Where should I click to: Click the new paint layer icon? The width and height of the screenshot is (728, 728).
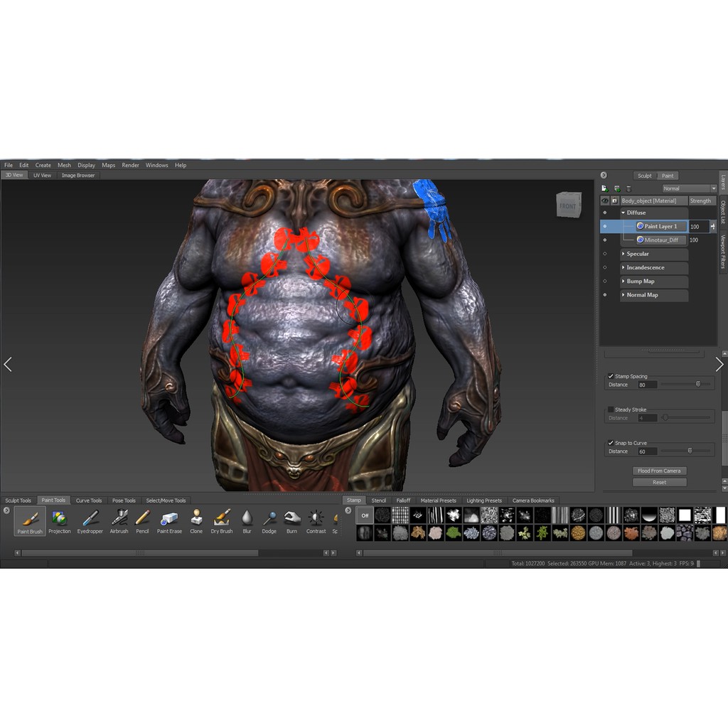pyautogui.click(x=604, y=188)
